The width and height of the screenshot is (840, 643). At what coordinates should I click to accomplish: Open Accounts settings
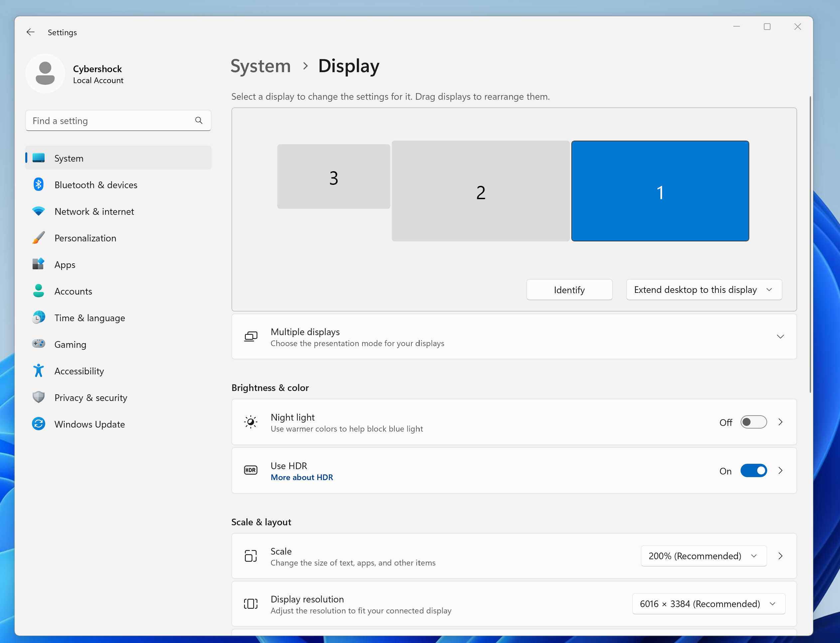[118, 291]
